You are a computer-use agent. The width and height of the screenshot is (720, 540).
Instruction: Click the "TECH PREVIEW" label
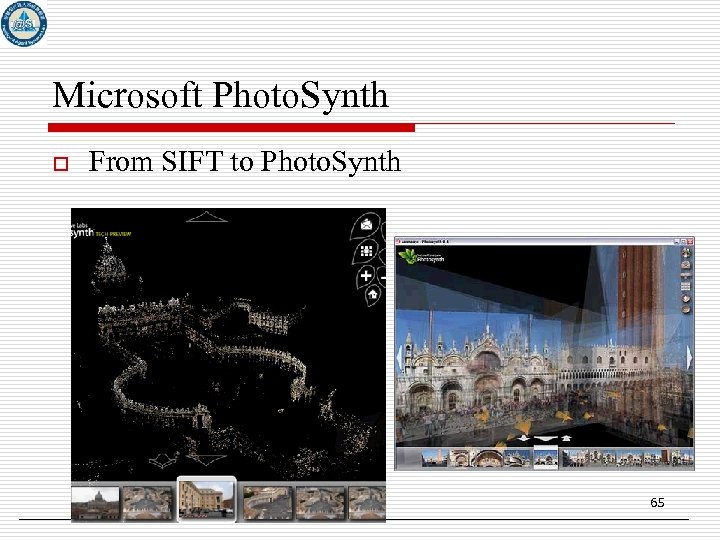pos(113,234)
